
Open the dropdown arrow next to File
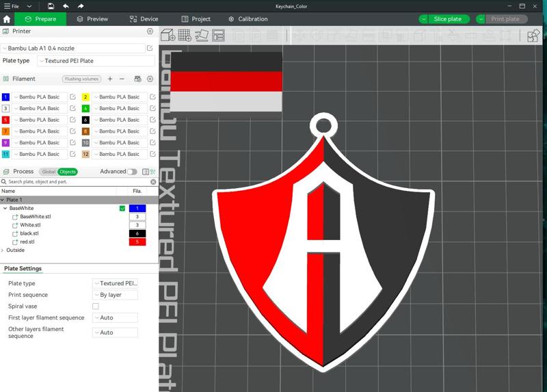(x=29, y=6)
